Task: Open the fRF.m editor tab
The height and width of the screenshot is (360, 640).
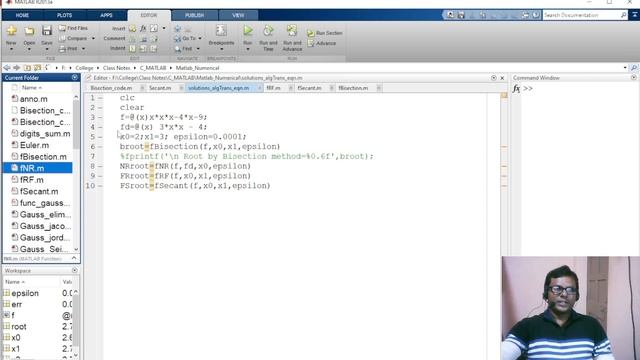Action: click(x=273, y=88)
